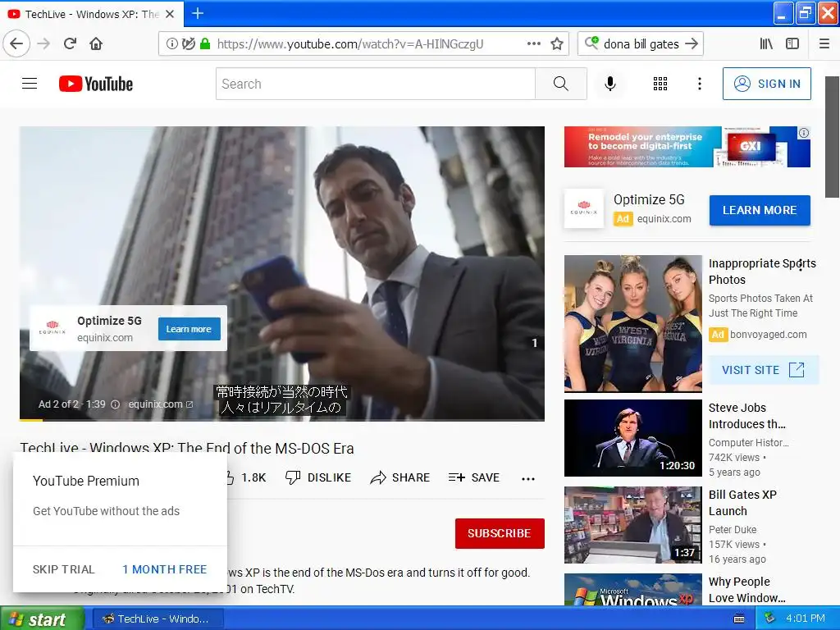This screenshot has height=630, width=840.
Task: Reload the page with refresh icon
Action: (x=70, y=43)
